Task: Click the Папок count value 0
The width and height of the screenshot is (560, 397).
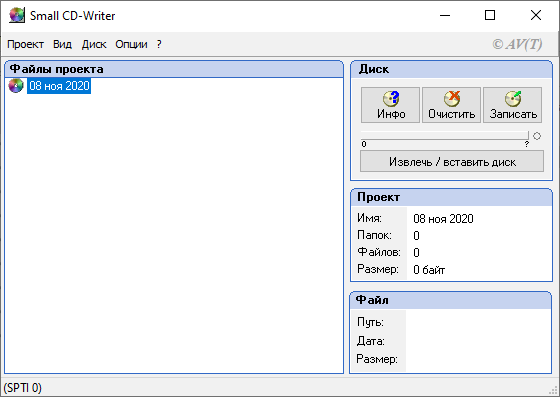Action: pyautogui.click(x=416, y=236)
